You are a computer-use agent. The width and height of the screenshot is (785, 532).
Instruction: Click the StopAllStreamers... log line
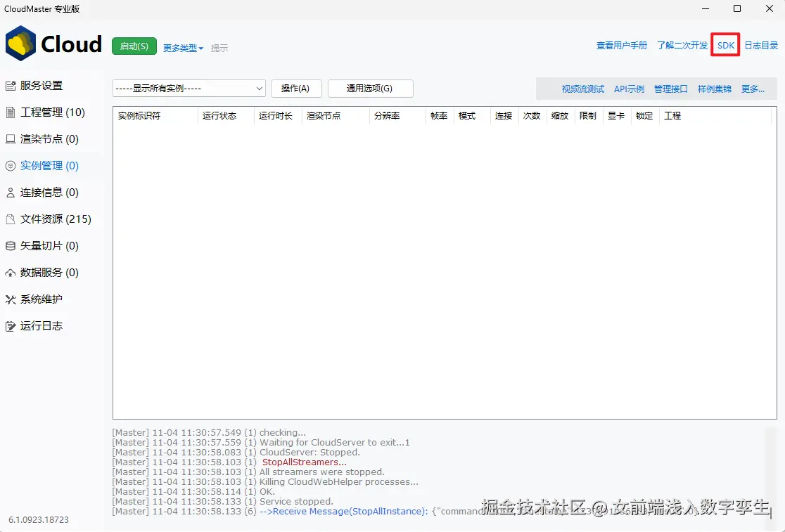click(x=229, y=462)
